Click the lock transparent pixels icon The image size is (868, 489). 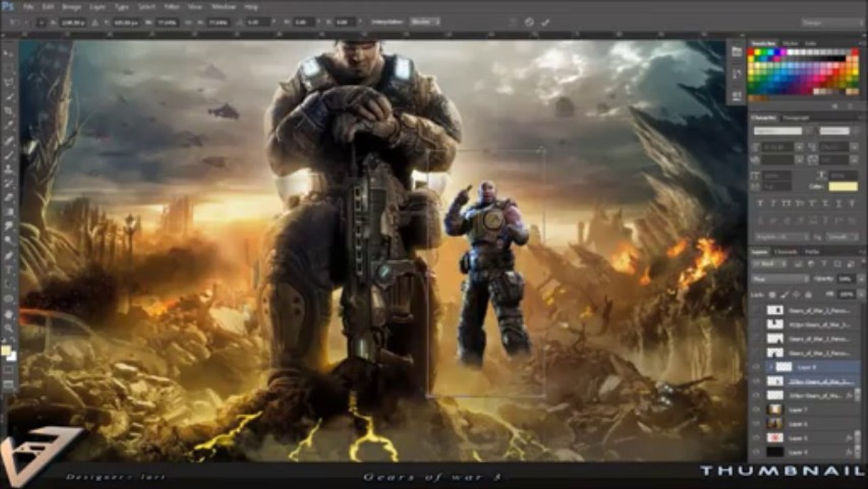tap(773, 294)
